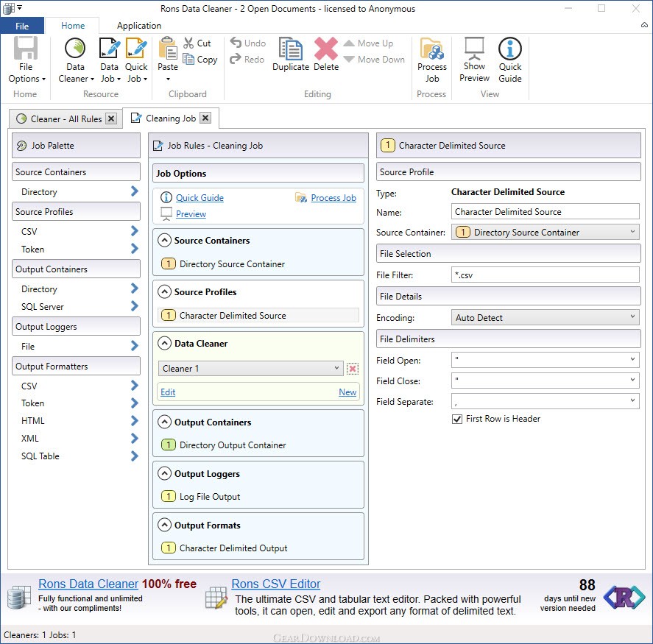The height and width of the screenshot is (644, 653).
Task: Switch to the Application ribbon tab
Action: coord(139,26)
